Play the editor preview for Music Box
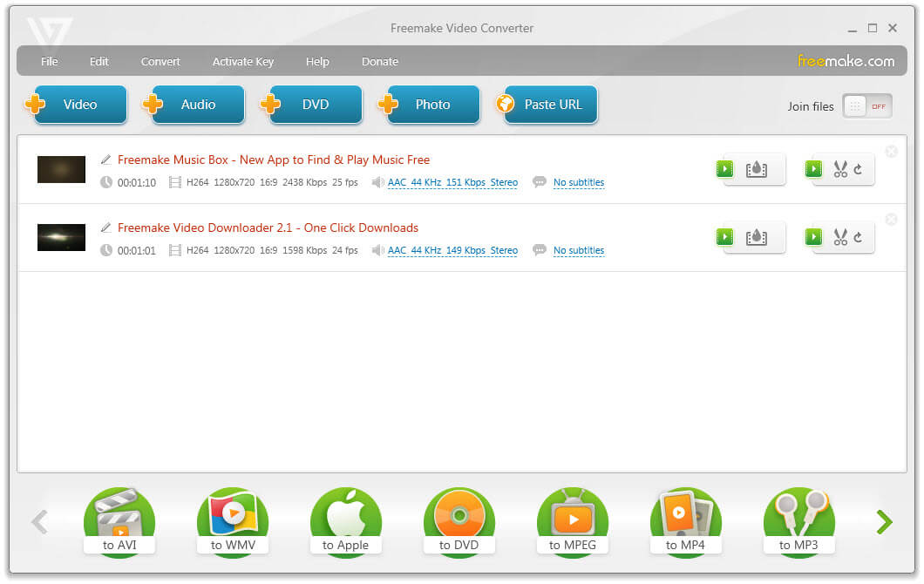The width and height of the screenshot is (924, 584). pyautogui.click(x=814, y=169)
